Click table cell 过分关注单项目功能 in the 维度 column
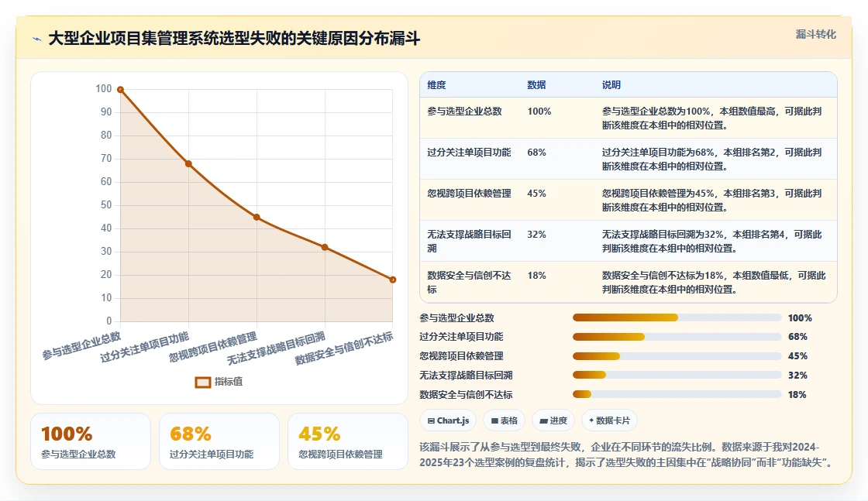 point(469,152)
